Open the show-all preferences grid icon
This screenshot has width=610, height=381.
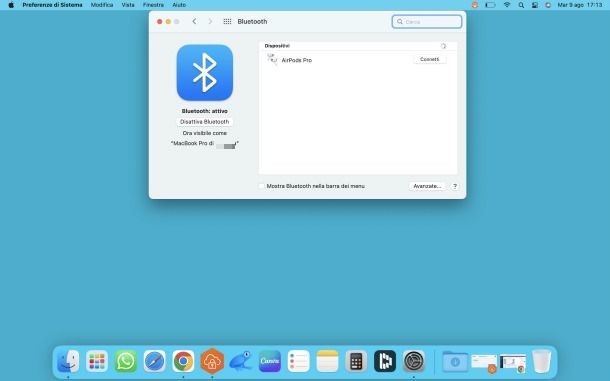[x=227, y=21]
